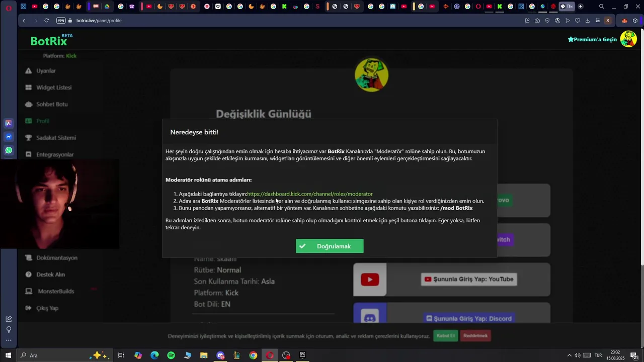Viewport: 644px width, 362px height.
Task: Open Sadakat Sistemi in the sidebar
Action: 56,138
